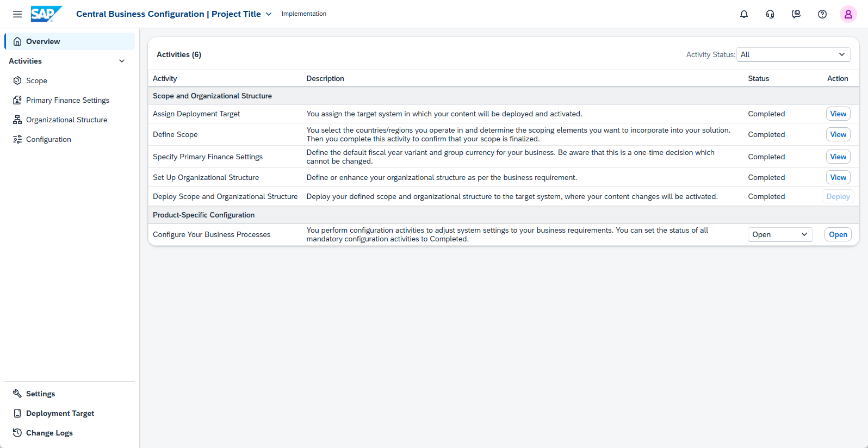Open the user profile avatar

(848, 14)
